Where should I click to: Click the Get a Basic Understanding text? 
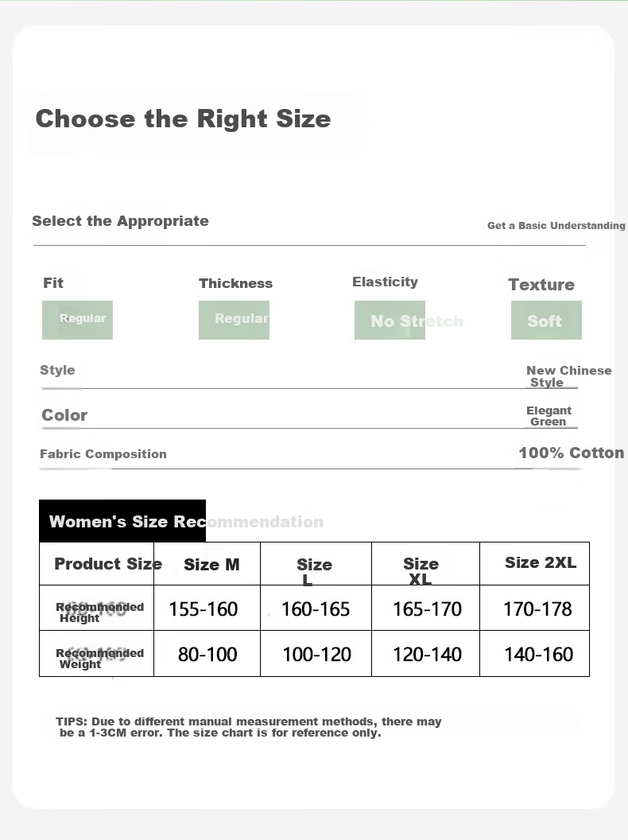pyautogui.click(x=556, y=226)
